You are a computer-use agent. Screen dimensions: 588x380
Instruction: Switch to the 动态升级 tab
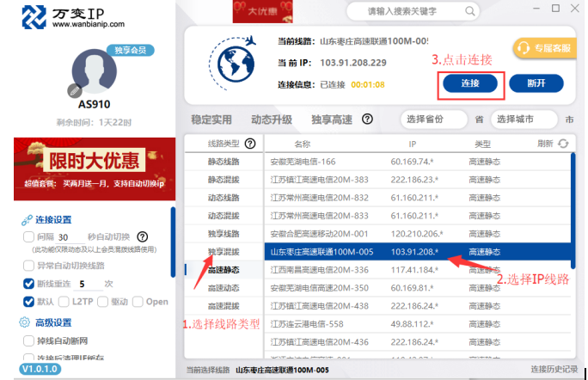pyautogui.click(x=272, y=120)
